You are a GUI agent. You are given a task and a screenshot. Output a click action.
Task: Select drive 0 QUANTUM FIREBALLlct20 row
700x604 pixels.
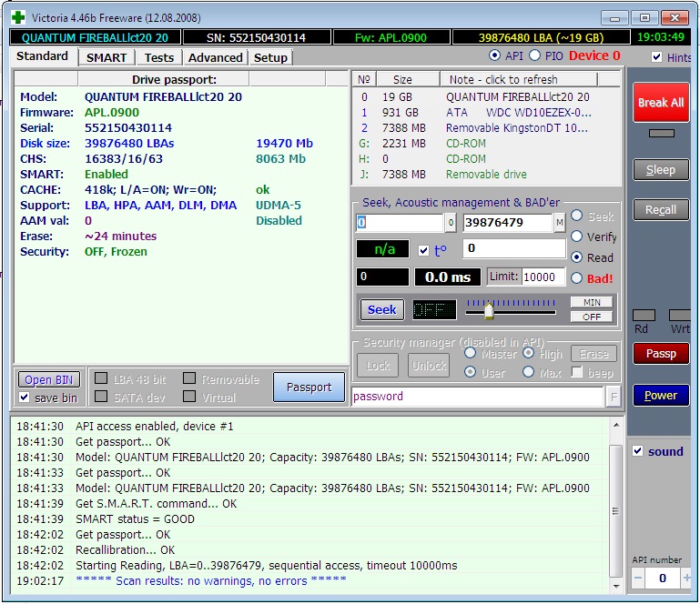[487, 96]
